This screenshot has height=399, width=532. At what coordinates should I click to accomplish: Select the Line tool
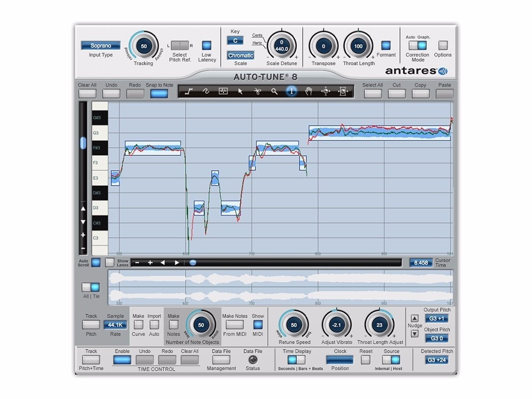point(189,92)
